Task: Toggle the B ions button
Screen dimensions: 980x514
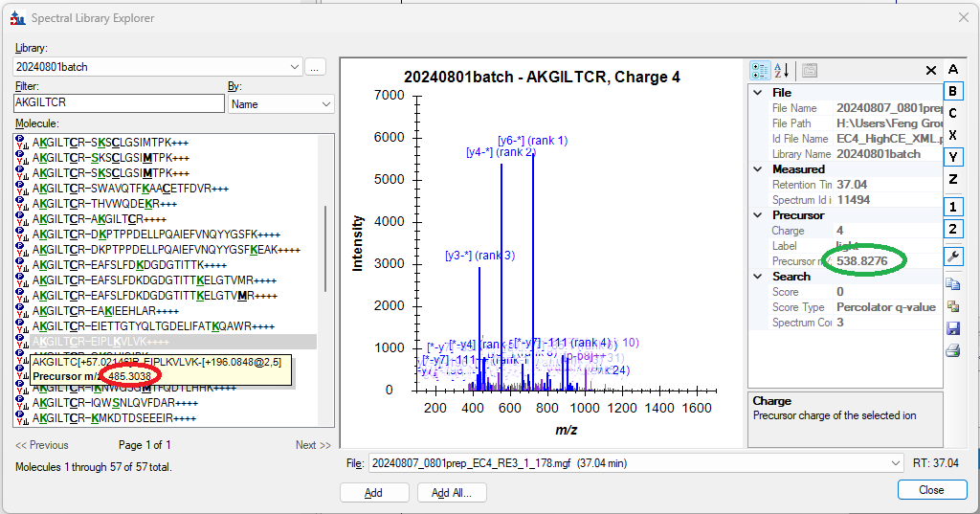Action: coord(952,91)
